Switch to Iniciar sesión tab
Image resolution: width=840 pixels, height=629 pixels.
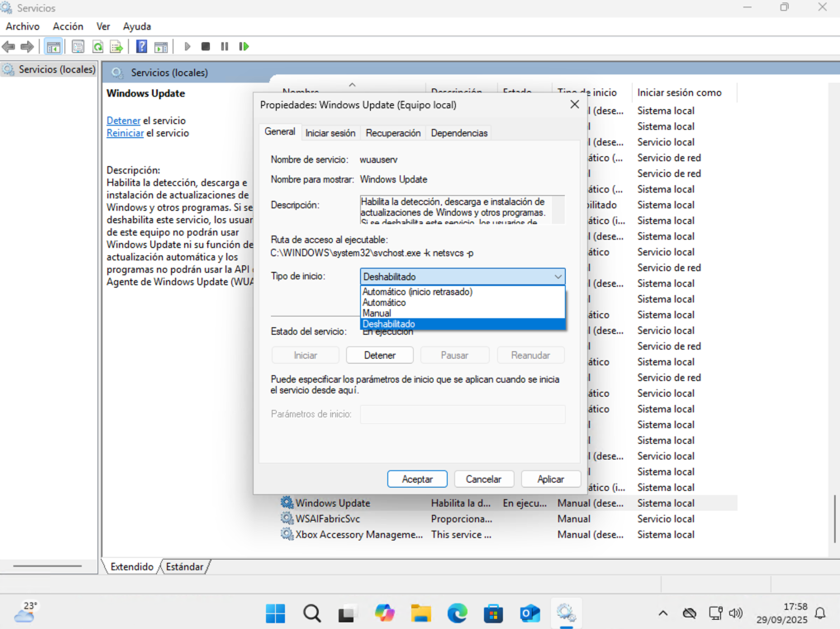point(330,133)
